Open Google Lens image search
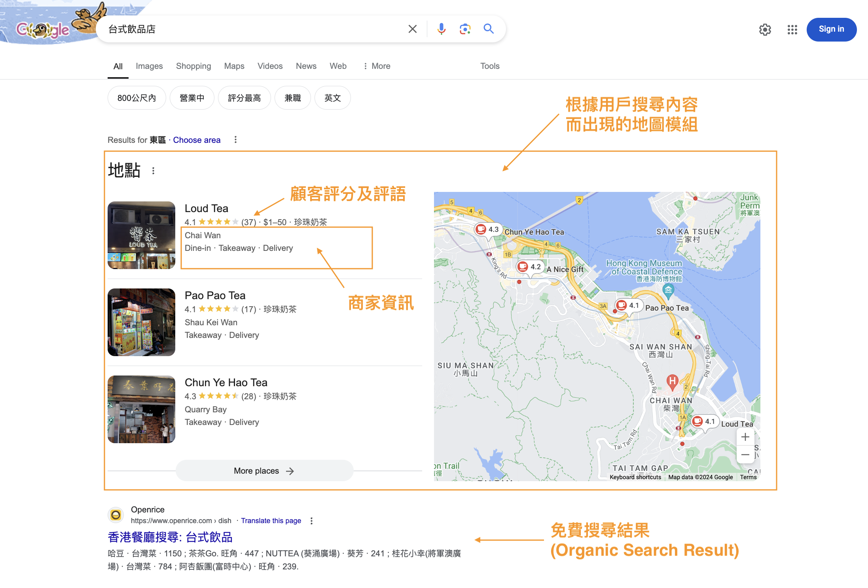This screenshot has width=868, height=588. click(x=465, y=29)
